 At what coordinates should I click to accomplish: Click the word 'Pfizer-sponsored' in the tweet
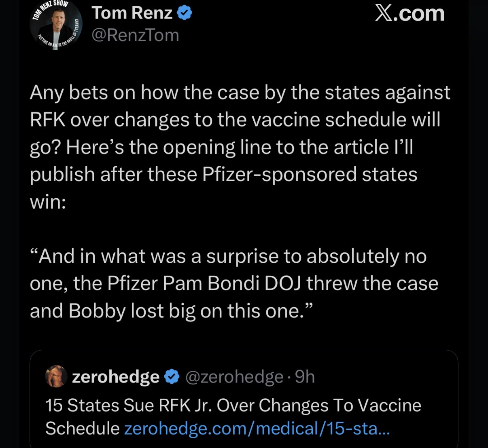(x=280, y=175)
